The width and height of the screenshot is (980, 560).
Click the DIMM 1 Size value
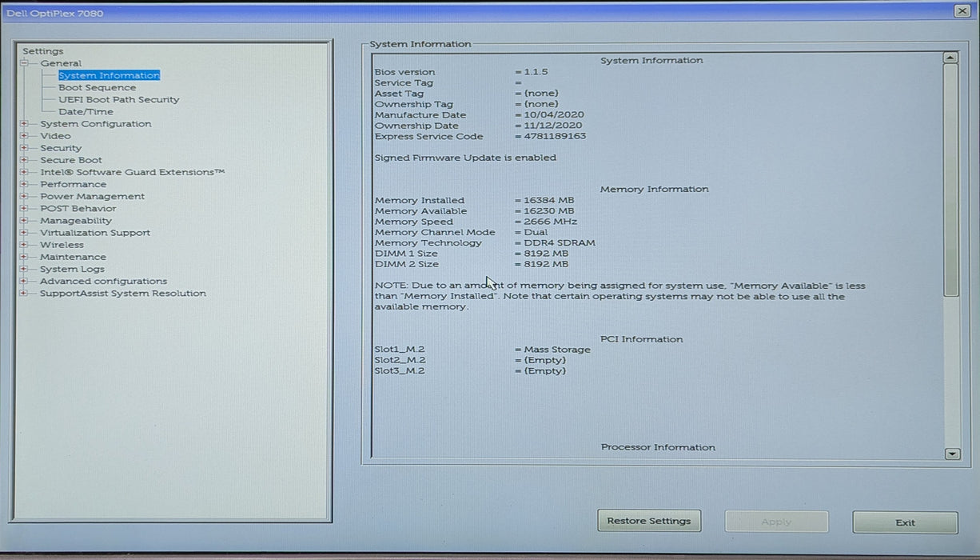click(x=546, y=254)
